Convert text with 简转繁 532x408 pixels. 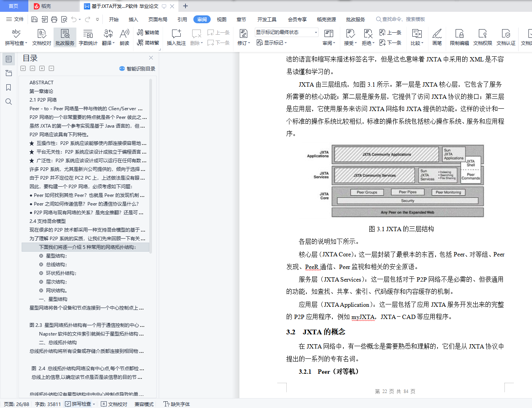coord(148,43)
